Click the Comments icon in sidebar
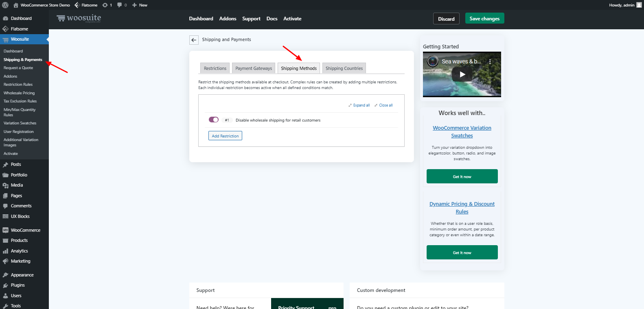This screenshot has width=644, height=309. 5,206
